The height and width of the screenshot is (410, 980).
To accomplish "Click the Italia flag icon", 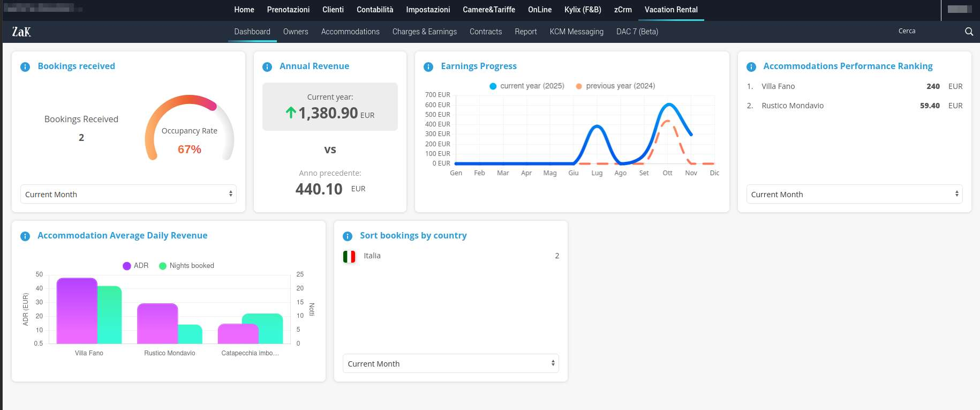I will coord(349,257).
